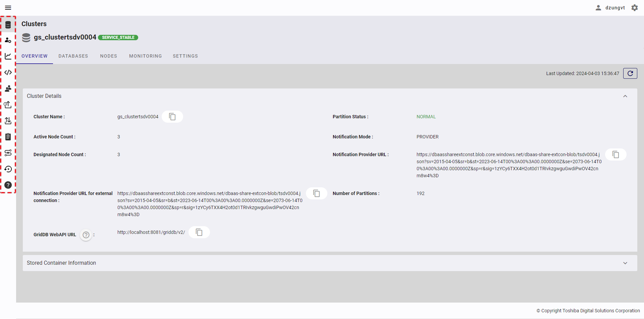This screenshot has height=319, width=644.
Task: Copy the Cluster Name value
Action: (172, 117)
